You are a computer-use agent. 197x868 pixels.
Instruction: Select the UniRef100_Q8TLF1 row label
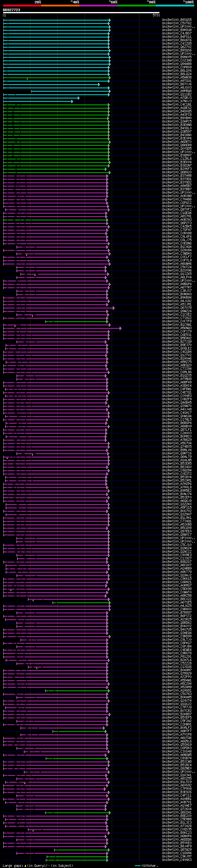177,430
